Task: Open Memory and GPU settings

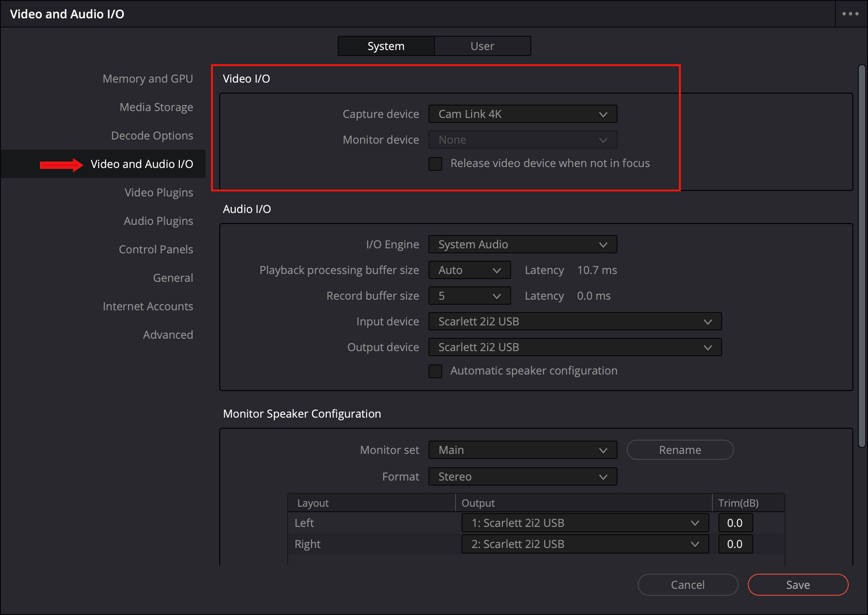Action: coord(148,79)
